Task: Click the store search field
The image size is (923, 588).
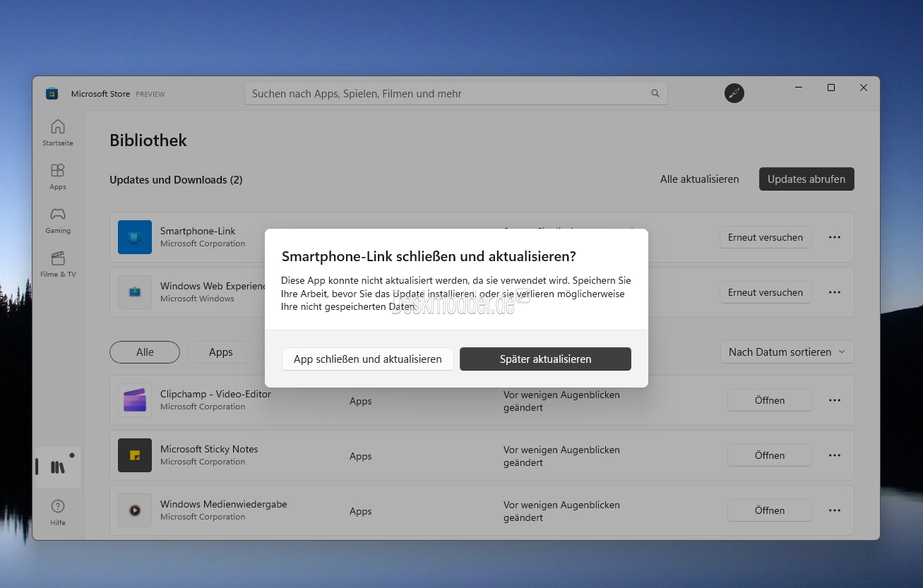Action: point(455,93)
